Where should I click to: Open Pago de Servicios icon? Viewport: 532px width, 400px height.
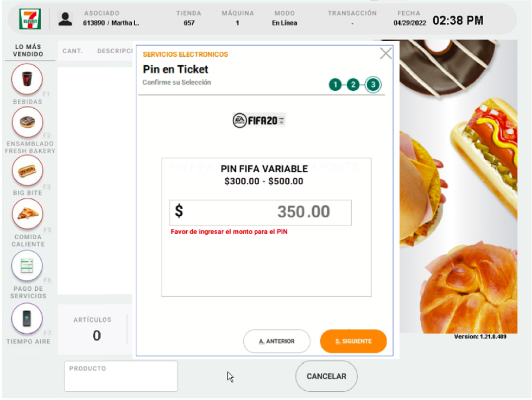(x=27, y=266)
